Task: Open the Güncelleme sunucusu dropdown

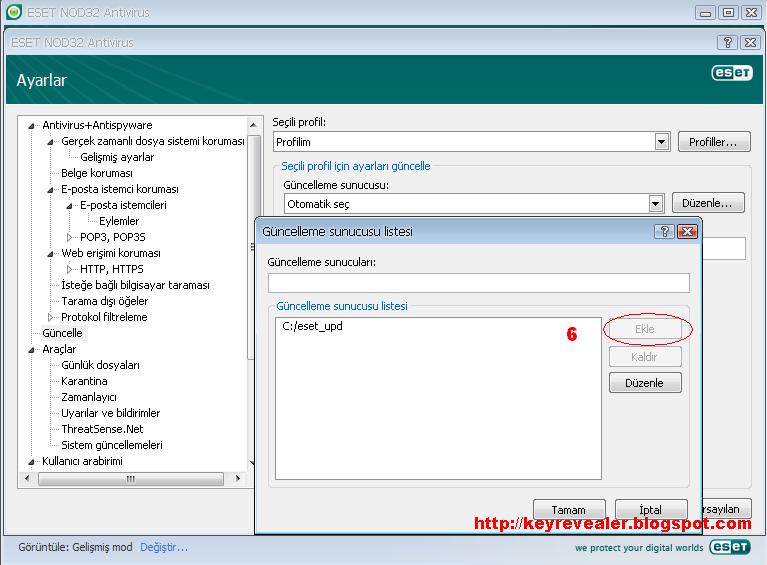Action: point(655,203)
